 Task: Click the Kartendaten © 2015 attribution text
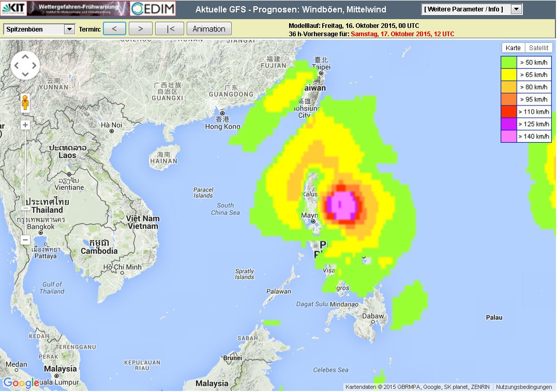pos(418,387)
